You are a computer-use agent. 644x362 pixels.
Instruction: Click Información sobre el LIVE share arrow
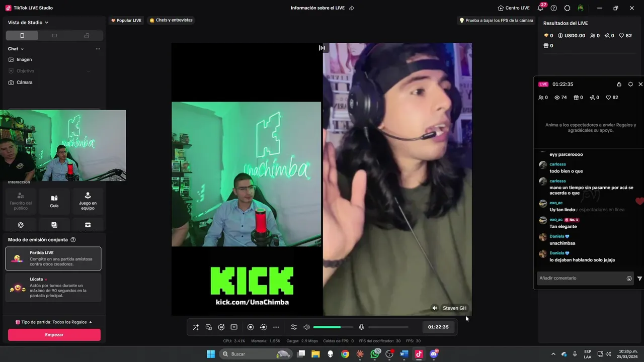pyautogui.click(x=352, y=8)
